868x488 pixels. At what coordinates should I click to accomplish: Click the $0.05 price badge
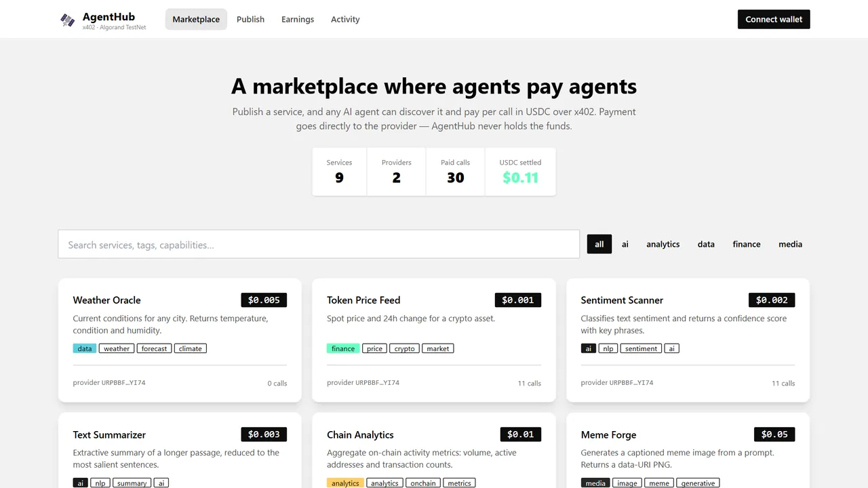coord(774,434)
